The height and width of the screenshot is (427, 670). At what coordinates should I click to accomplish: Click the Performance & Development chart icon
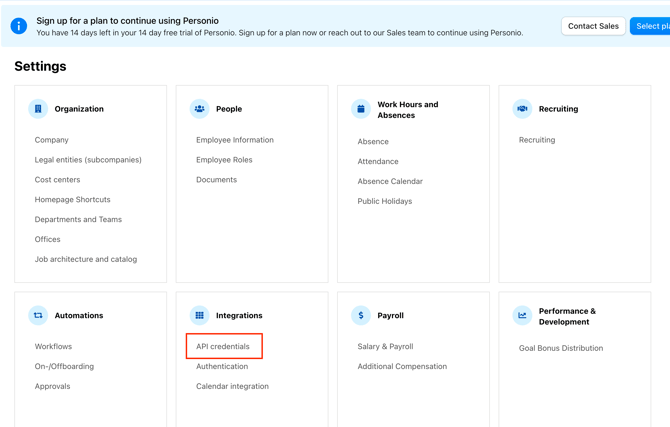[522, 315]
